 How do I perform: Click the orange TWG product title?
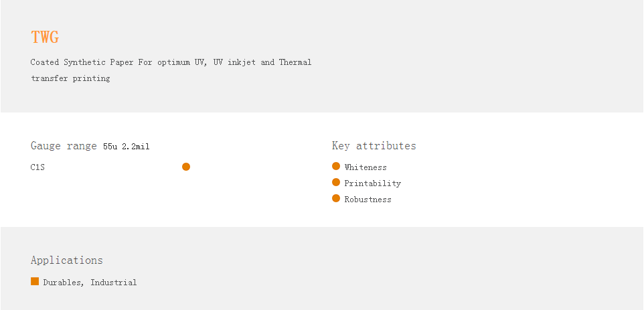click(x=45, y=37)
